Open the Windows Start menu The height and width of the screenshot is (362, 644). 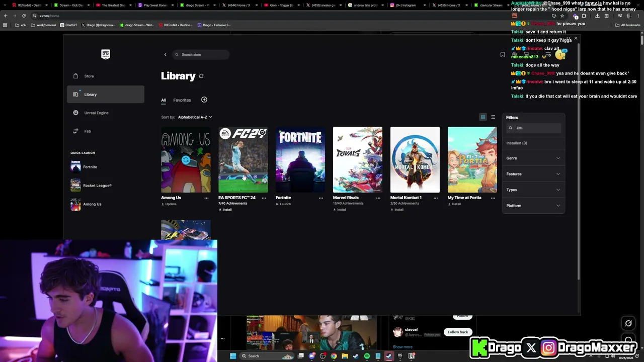233,356
